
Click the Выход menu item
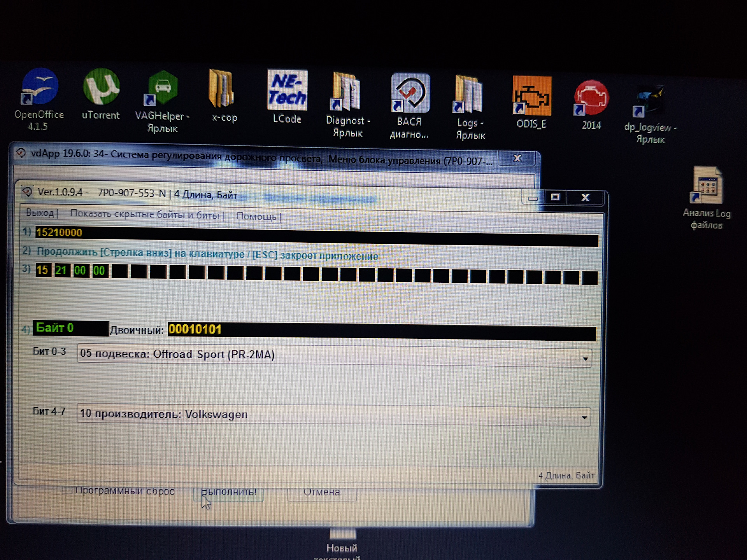tap(40, 213)
